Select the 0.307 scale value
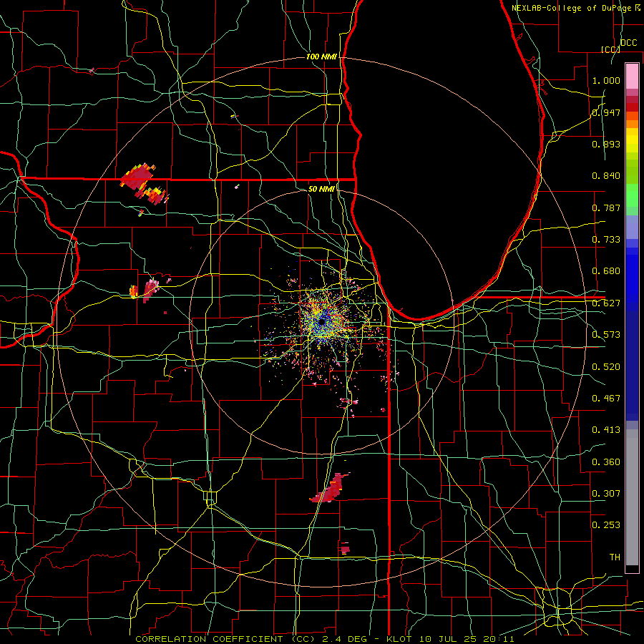644x644 pixels. (606, 494)
